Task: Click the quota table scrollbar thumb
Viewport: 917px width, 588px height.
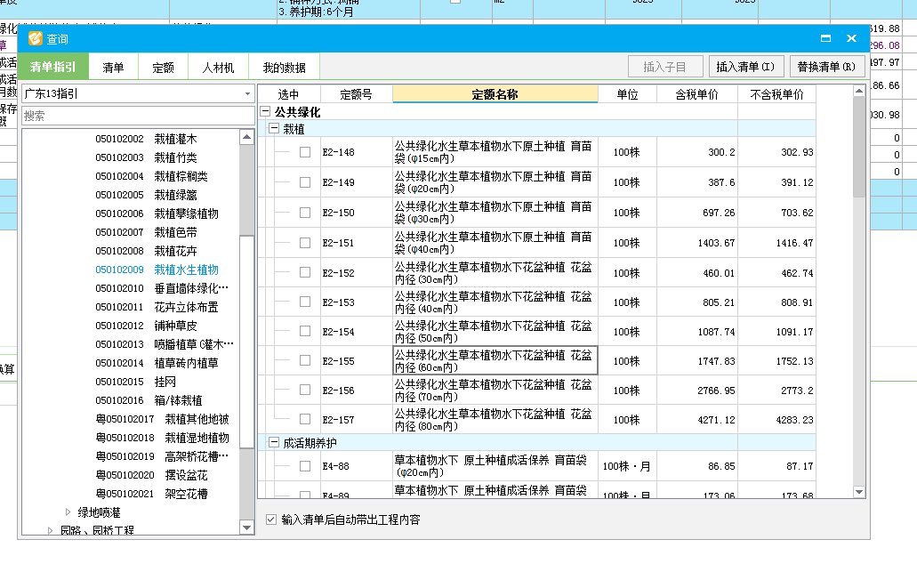Action: (858, 147)
